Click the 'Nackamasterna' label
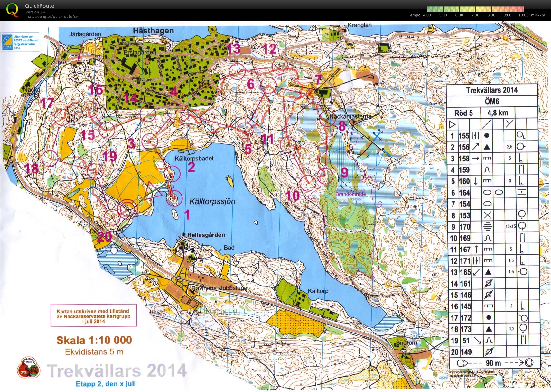Image resolution: width=551 pixels, height=392 pixels. click(x=350, y=116)
